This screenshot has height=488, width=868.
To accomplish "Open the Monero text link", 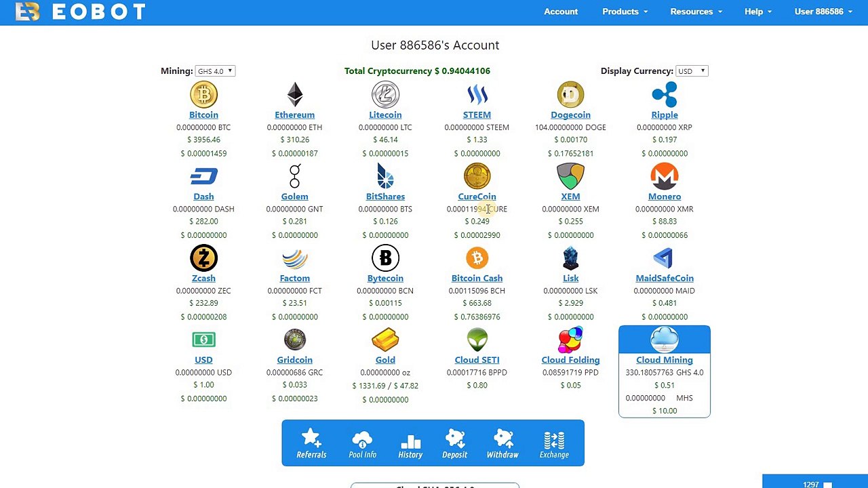I will coord(665,197).
